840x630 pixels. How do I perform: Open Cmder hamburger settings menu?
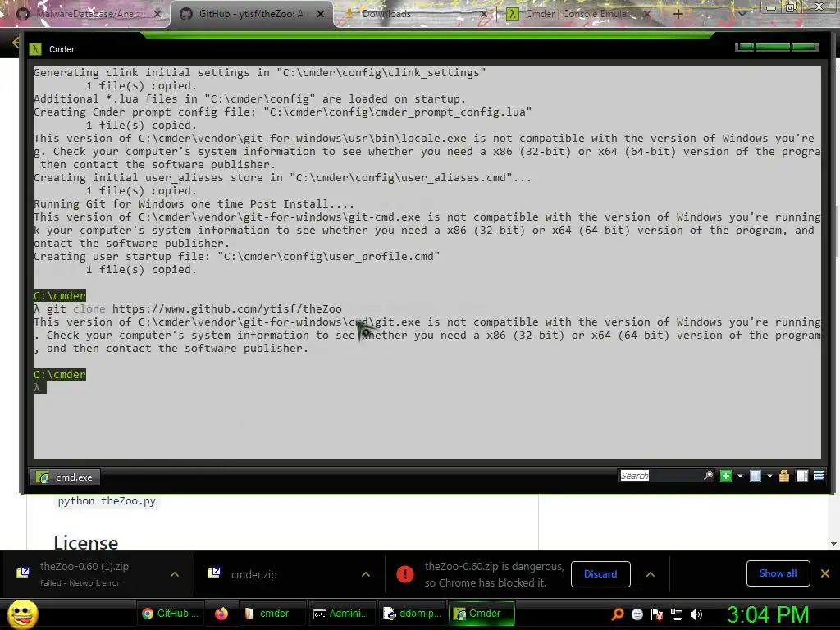tap(819, 476)
